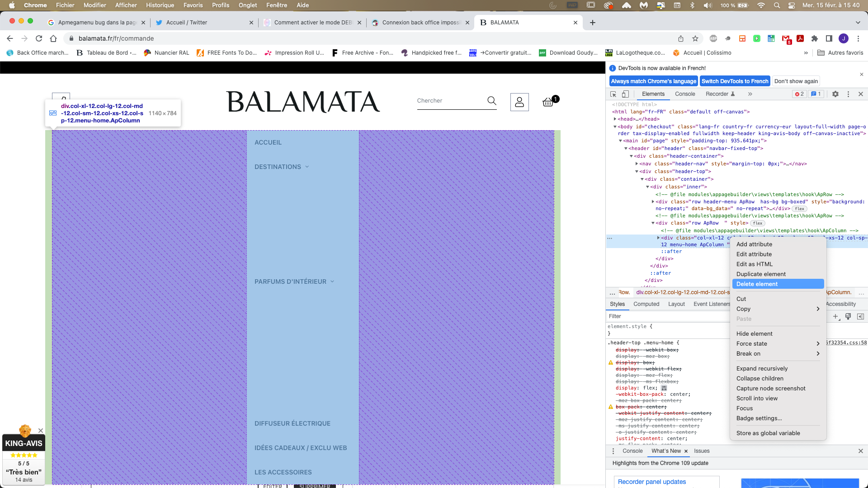868x488 pixels.
Task: Expand the PARFUMS D'INTÉRIEUR submenu
Action: click(x=332, y=282)
